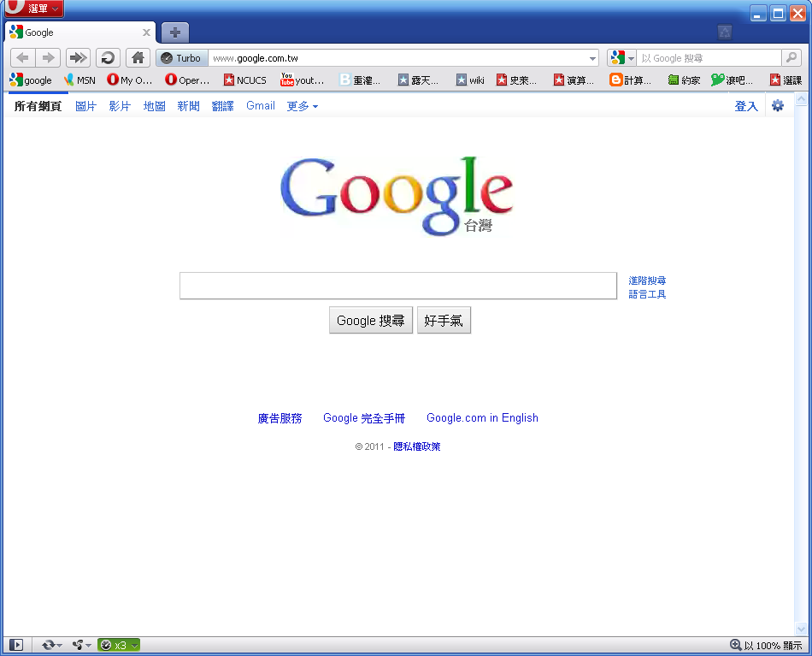Open the Opera Unite icon dropdown
Screen dimensions: 812x656
point(81,645)
